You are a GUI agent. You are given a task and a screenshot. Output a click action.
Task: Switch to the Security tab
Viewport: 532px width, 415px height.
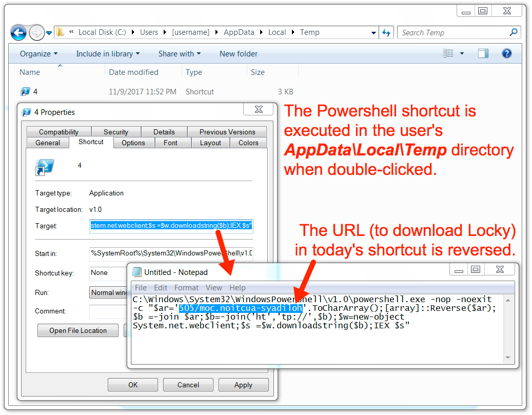(116, 132)
